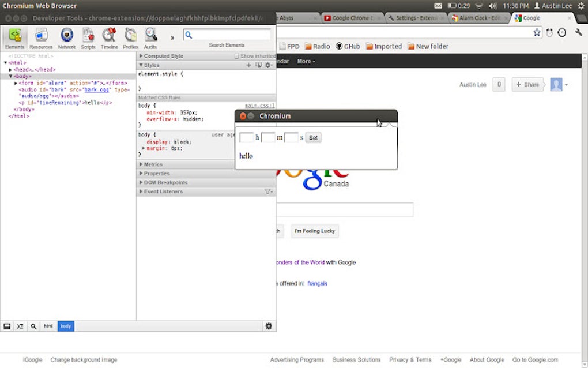Open the Scripts panel in Developer Tools
Image resolution: width=588 pixels, height=368 pixels.
pyautogui.click(x=88, y=36)
